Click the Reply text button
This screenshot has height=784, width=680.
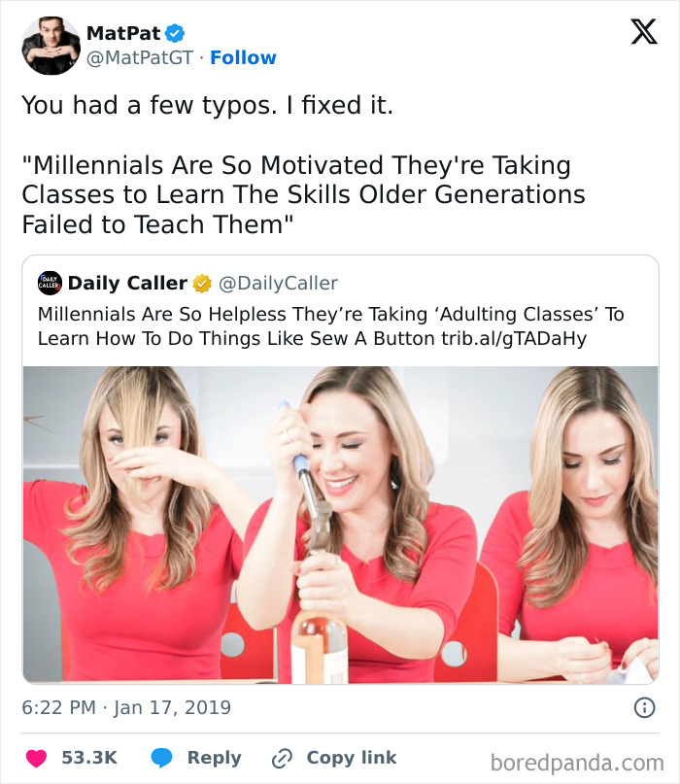[x=214, y=758]
